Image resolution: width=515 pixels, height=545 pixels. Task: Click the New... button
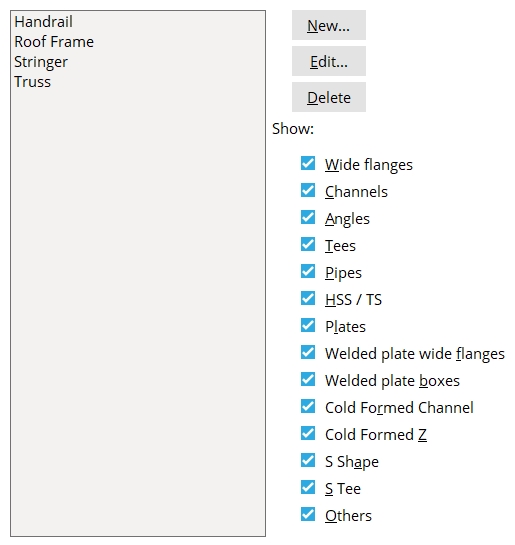pyautogui.click(x=329, y=25)
